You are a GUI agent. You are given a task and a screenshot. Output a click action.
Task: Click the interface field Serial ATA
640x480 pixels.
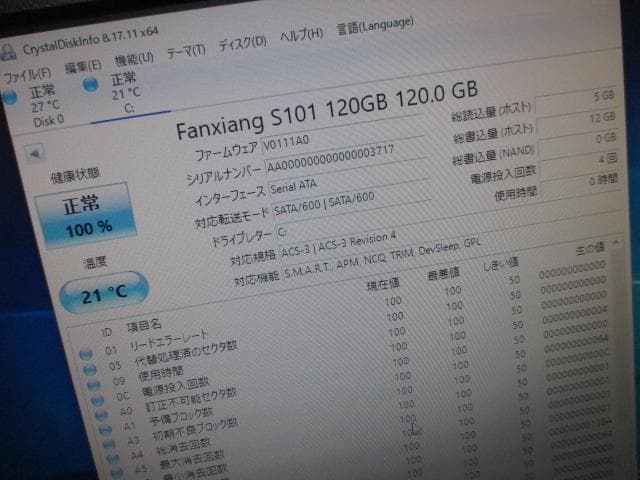tap(349, 183)
